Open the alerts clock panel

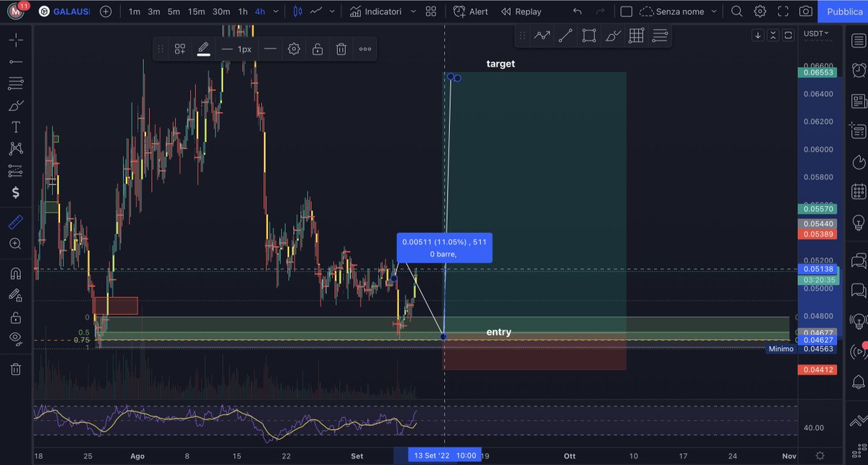(859, 70)
